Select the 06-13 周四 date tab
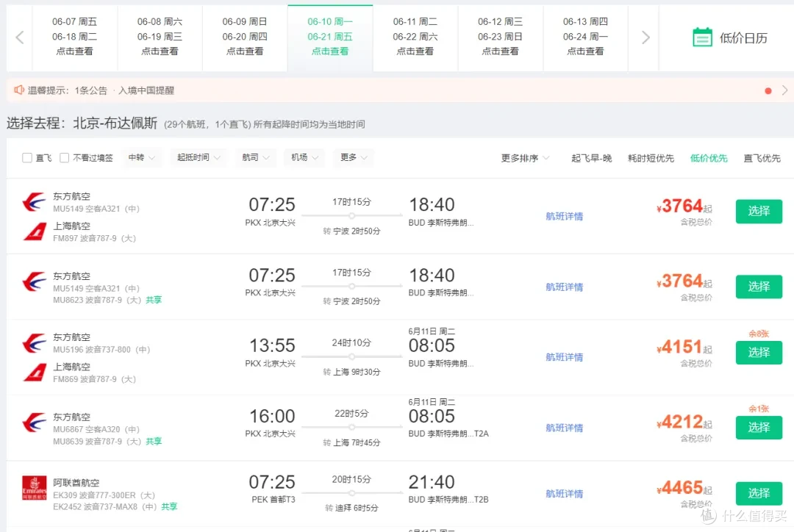 tap(585, 37)
